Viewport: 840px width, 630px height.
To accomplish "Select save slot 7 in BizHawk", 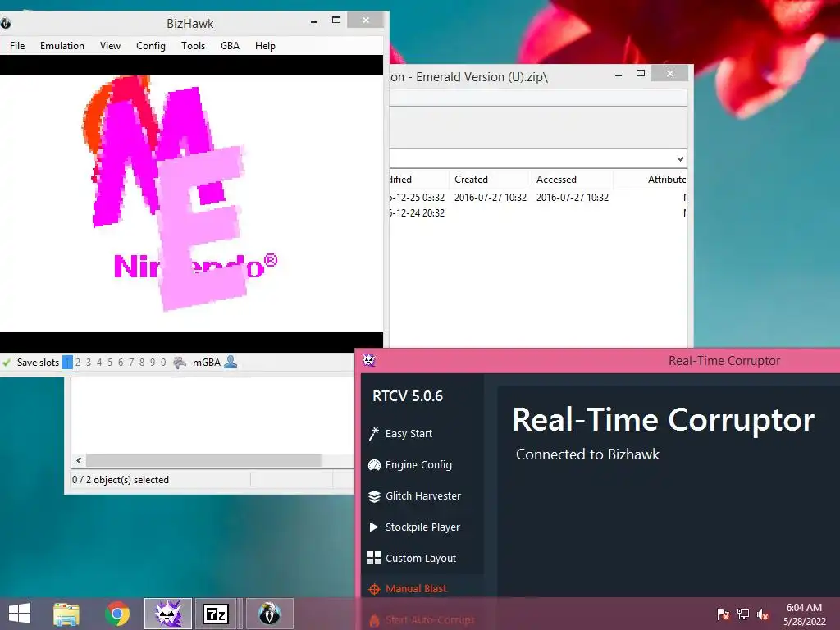I will tap(131, 362).
